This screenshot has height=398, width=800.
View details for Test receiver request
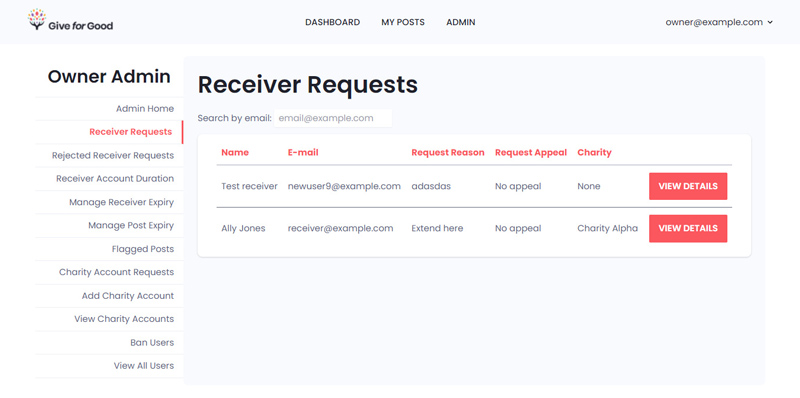[688, 186]
